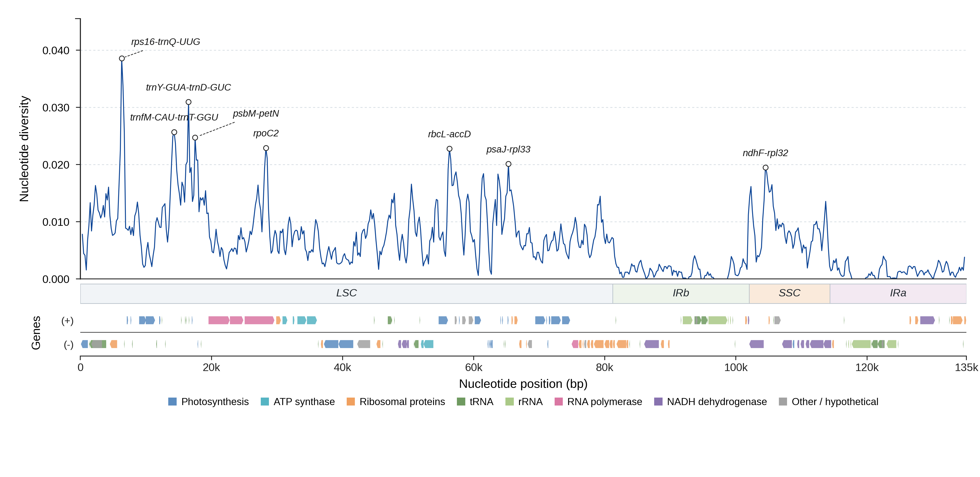Image resolution: width=980 pixels, height=477 pixels.
Task: Click the "Nucleotide diversity" y-axis title
Action: [x=24, y=149]
